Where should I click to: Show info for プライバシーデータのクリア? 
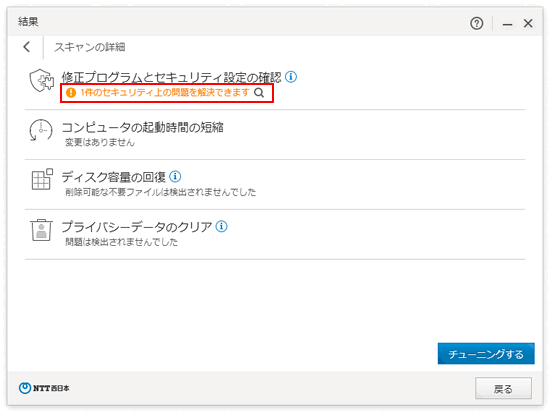221,226
